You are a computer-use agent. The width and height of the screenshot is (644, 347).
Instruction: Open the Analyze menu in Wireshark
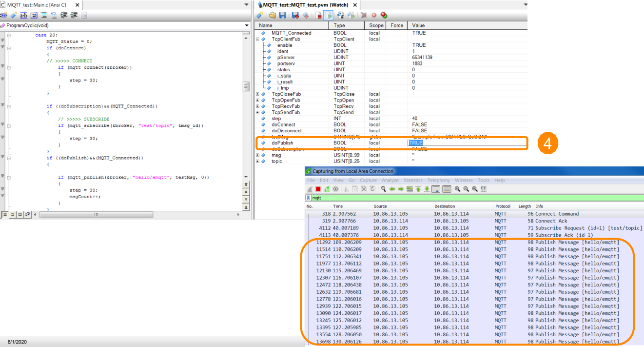(390, 181)
